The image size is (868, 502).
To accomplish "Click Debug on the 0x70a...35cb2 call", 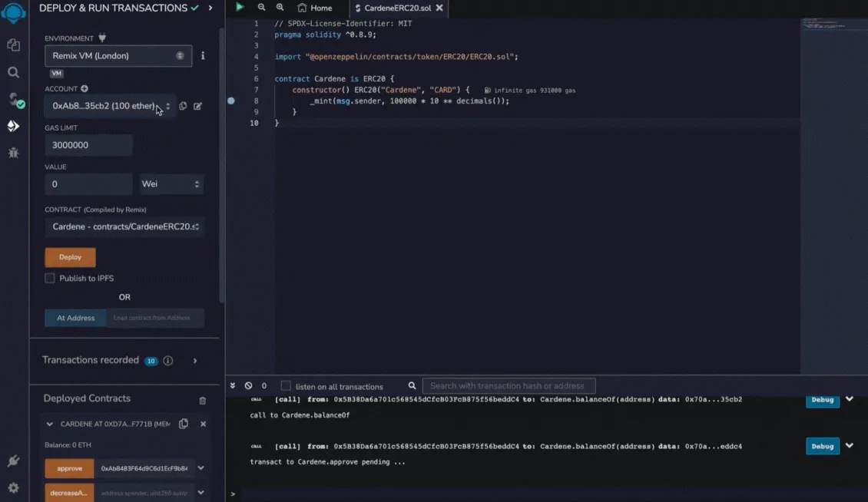I will pos(822,400).
